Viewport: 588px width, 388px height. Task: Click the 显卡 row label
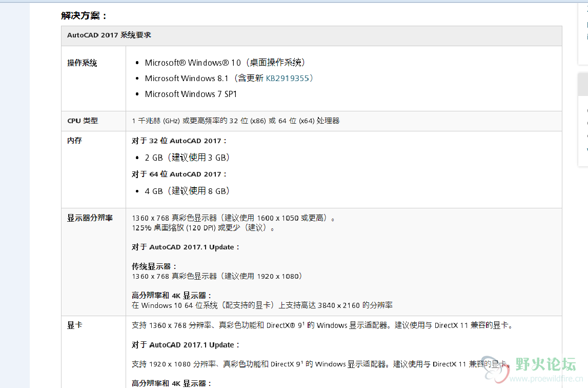[75, 325]
